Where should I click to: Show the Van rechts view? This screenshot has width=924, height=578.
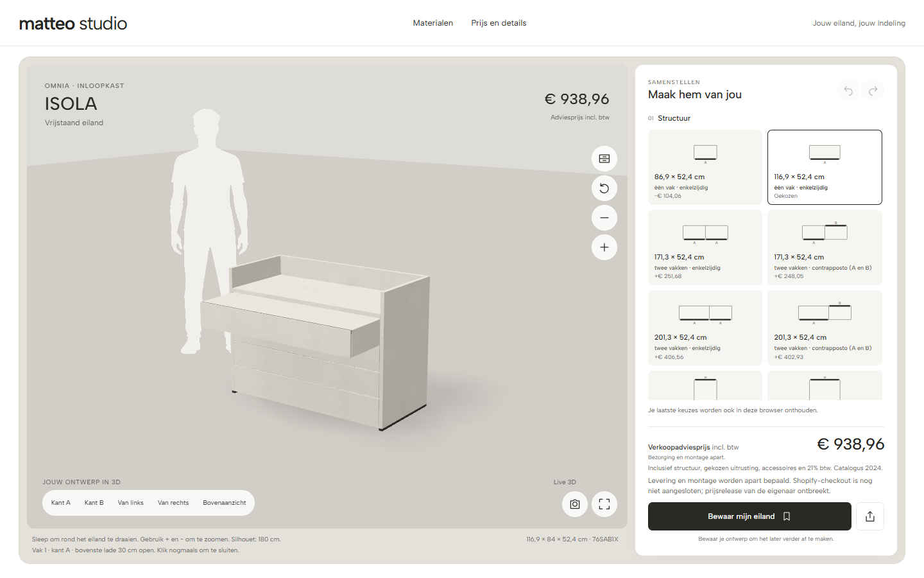173,503
